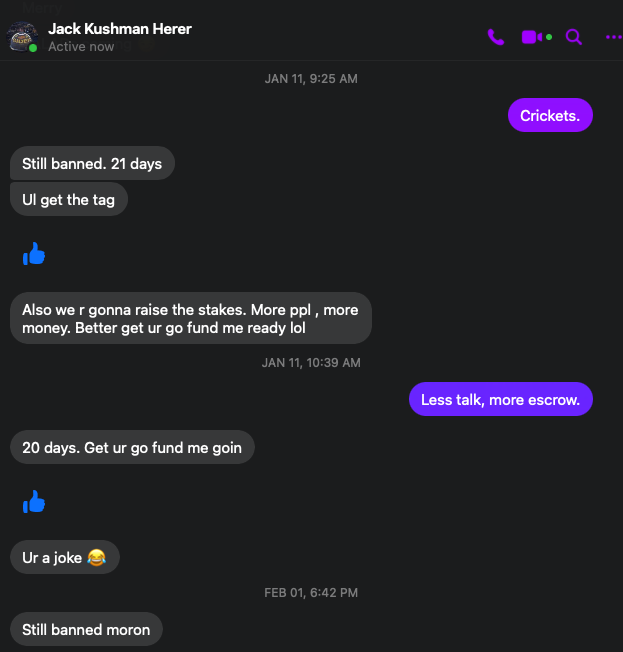623x652 pixels.
Task: Click the FEB 01, 6:42 PM timestamp
Action: pyautogui.click(x=311, y=593)
